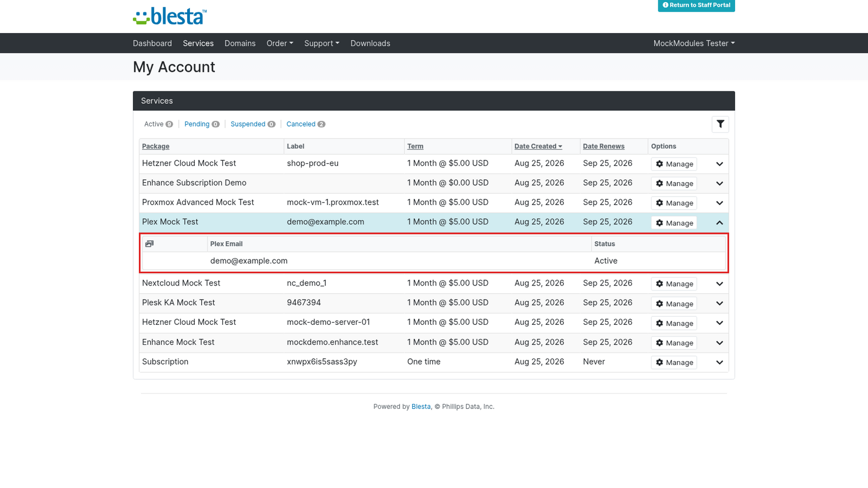Click the mock-vm-1.proxmox.test label
Viewport: 868px width, 488px height.
tap(333, 202)
